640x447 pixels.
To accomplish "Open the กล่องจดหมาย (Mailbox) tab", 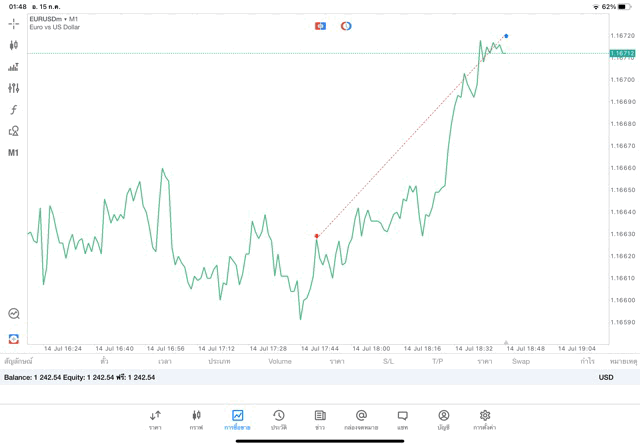I will click(x=361, y=419).
